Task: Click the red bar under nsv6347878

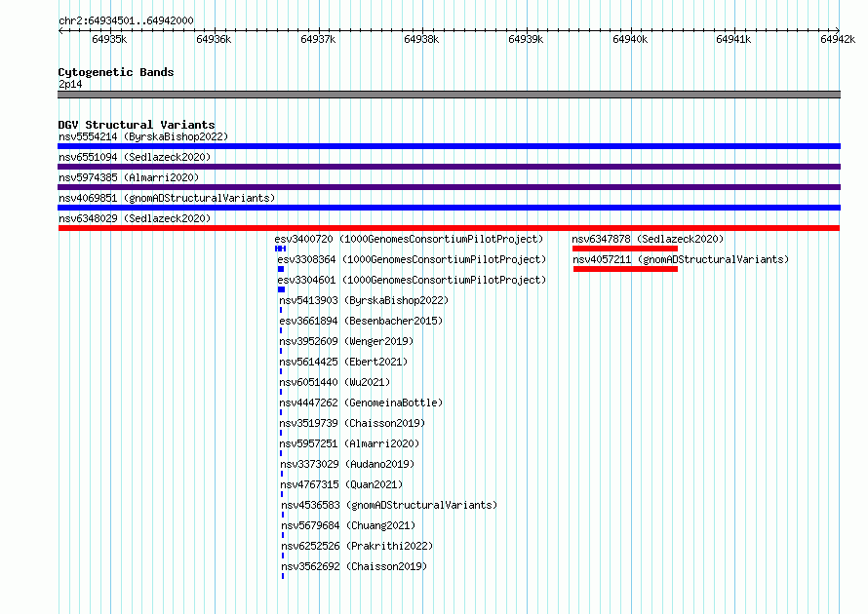Action: click(625, 249)
